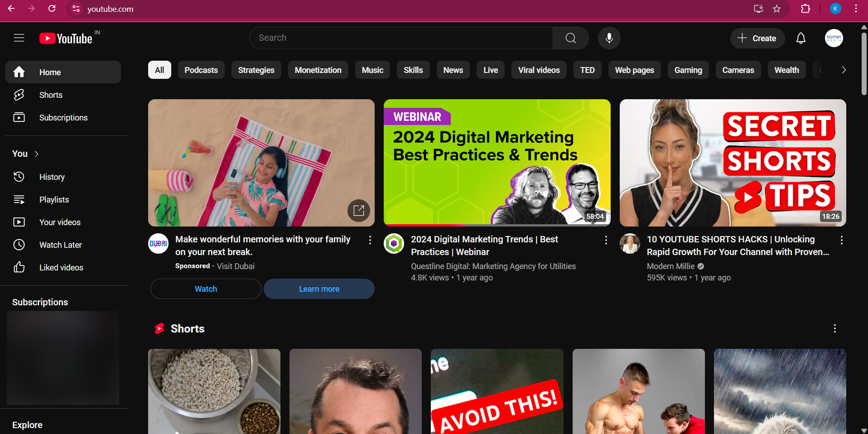868x434 pixels.
Task: Click the browser address bar URL
Action: (110, 9)
